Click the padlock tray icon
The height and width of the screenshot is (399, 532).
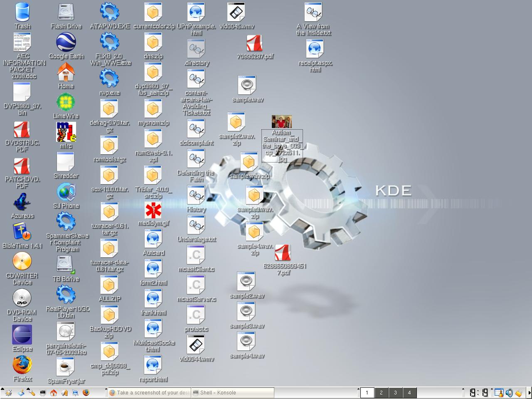point(519,392)
